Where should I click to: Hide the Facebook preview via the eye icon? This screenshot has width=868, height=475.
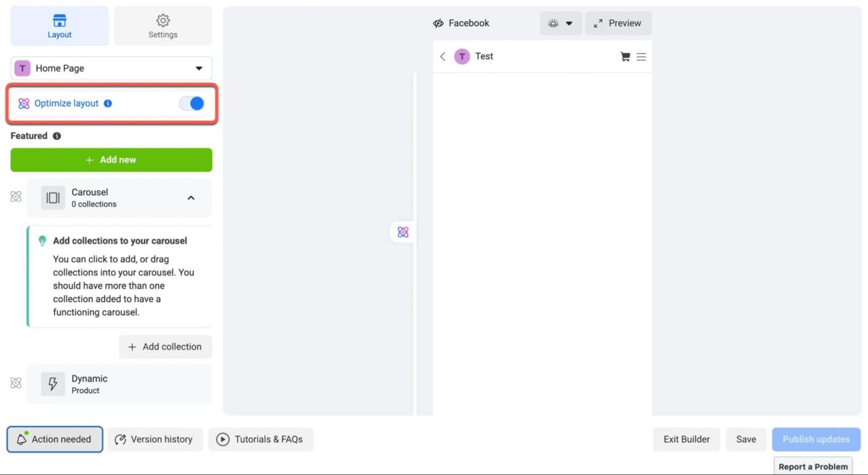438,22
